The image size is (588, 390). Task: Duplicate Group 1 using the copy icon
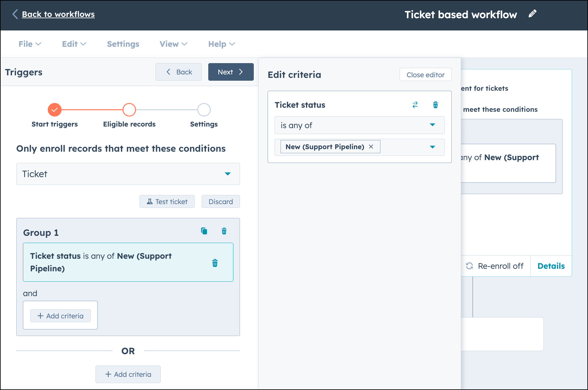[204, 231]
